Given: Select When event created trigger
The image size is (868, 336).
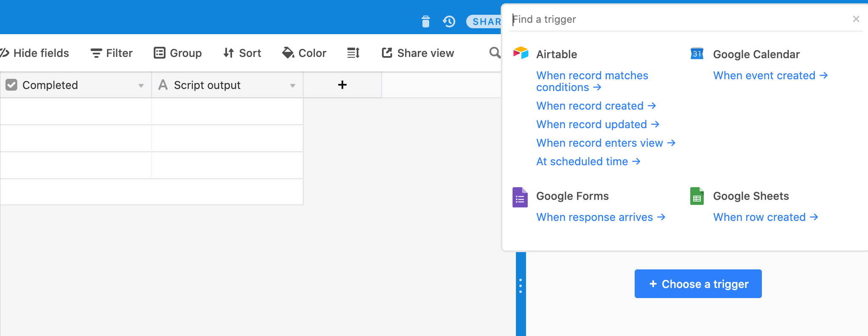Looking at the screenshot, I should pyautogui.click(x=771, y=75).
